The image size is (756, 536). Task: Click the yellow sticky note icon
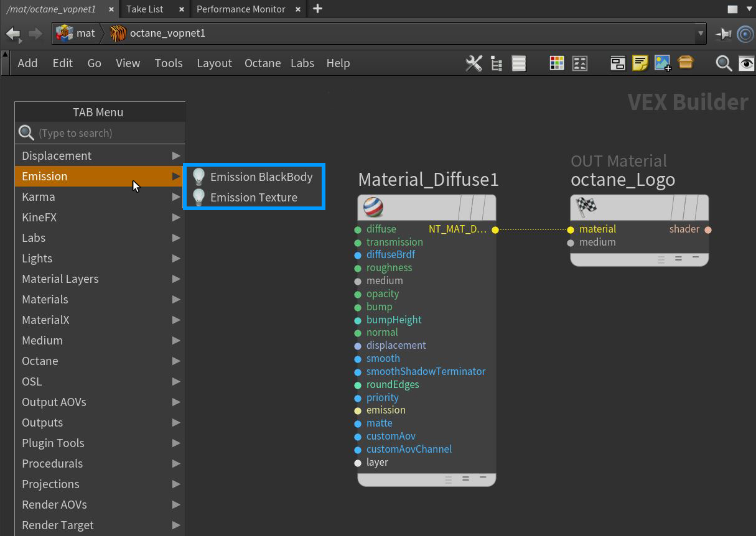[x=640, y=63]
